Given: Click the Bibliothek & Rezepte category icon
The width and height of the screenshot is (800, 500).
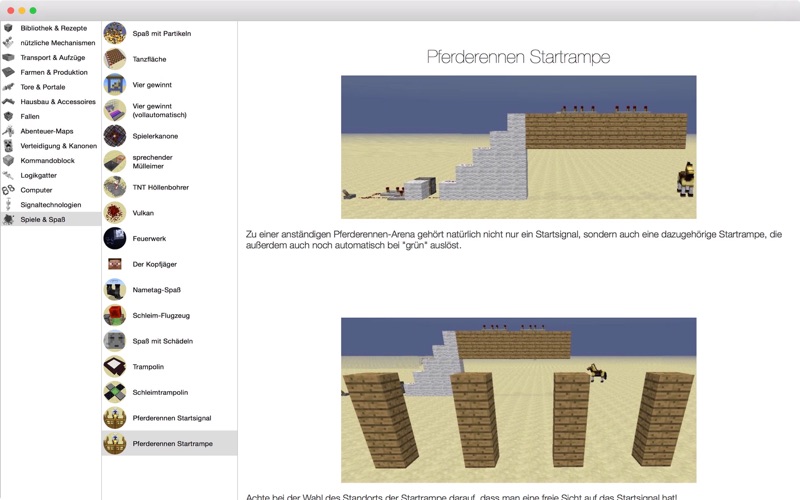Looking at the screenshot, I should (8, 28).
